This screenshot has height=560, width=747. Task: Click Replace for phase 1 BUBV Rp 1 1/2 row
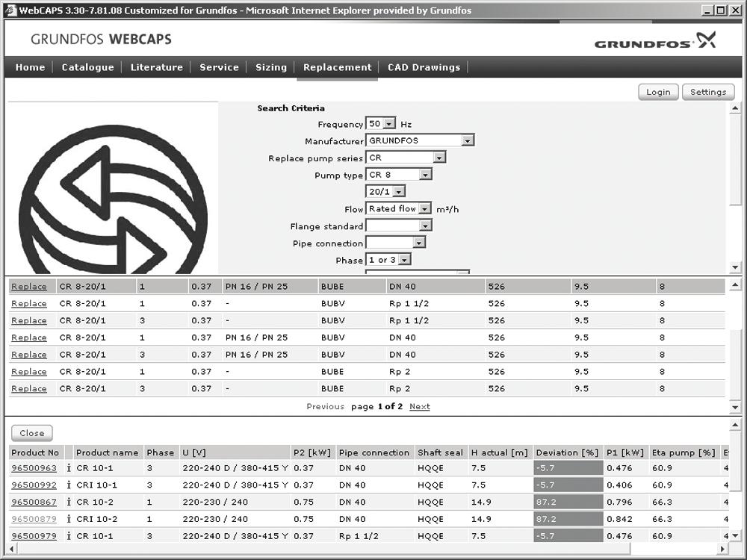coord(29,304)
